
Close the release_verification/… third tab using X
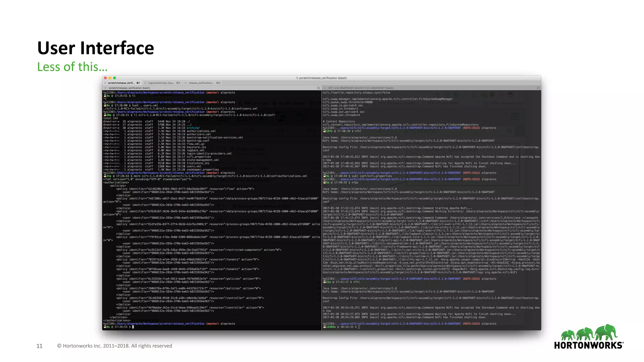pyautogui.click(x=186, y=83)
